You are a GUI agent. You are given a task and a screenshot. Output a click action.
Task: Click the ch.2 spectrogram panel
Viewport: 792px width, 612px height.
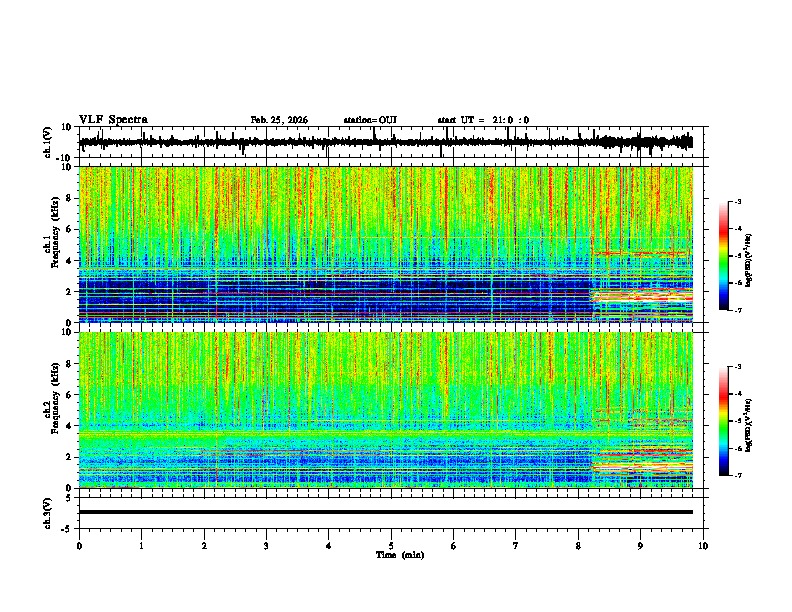(385, 410)
